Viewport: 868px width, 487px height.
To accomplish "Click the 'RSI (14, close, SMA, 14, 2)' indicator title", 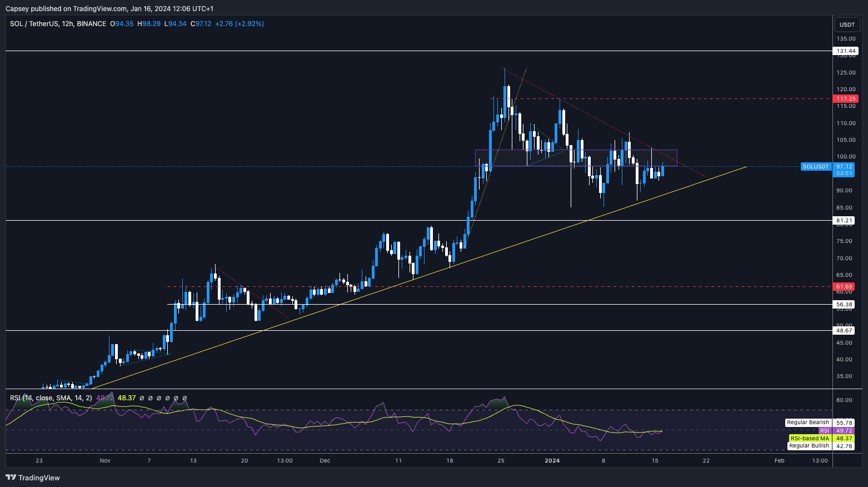I will [51, 398].
